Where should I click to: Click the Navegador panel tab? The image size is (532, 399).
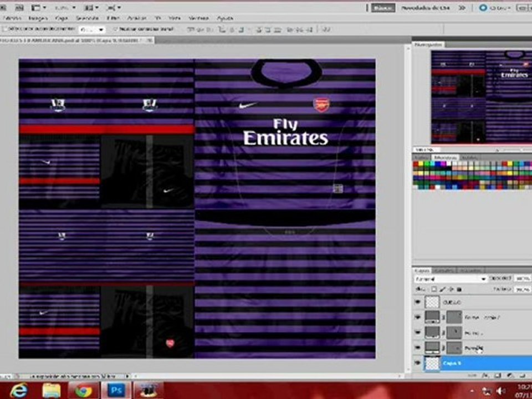428,44
